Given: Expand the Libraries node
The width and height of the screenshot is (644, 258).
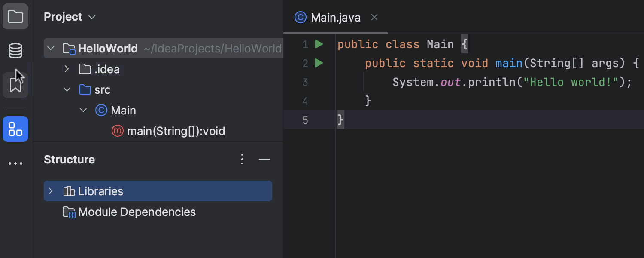Looking at the screenshot, I should [51, 191].
